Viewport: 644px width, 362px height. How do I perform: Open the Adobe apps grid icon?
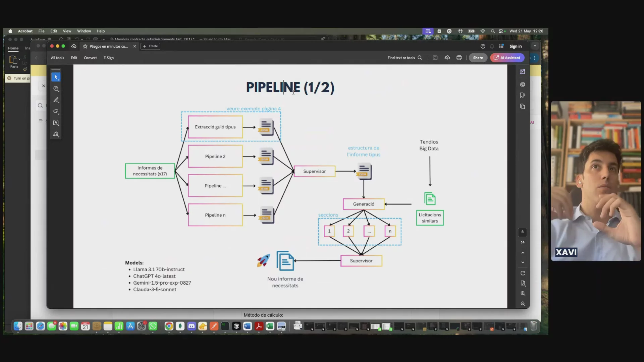pos(501,46)
